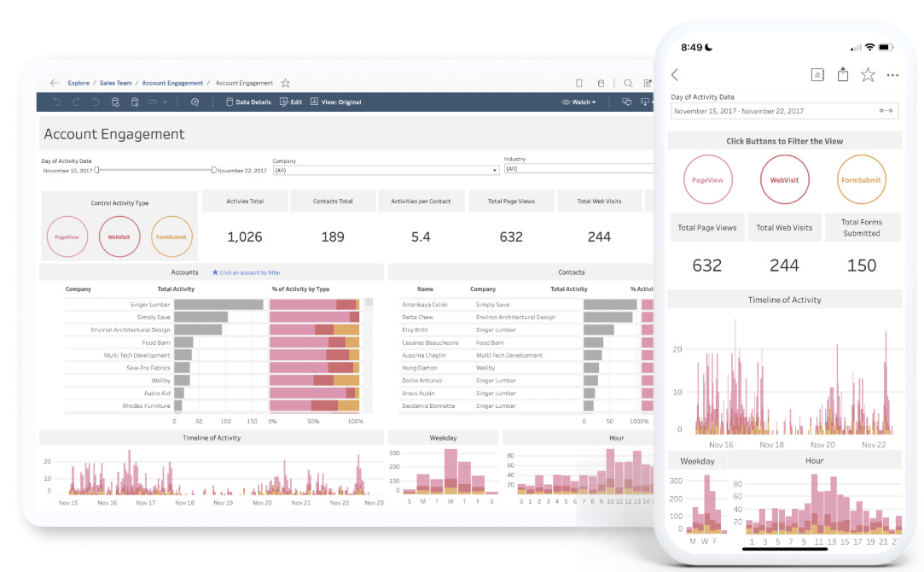Click the download icon in the toolbar
924x572 pixels.
[x=645, y=102]
